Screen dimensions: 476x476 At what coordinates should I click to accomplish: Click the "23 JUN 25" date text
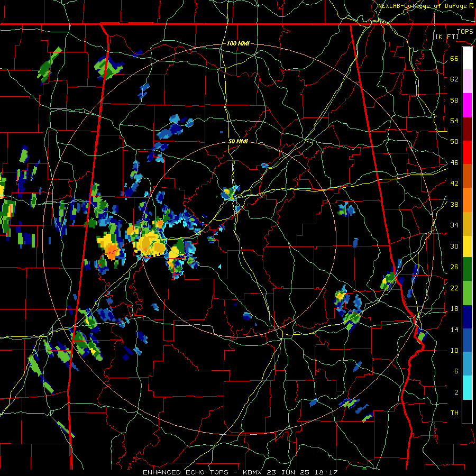point(288,472)
